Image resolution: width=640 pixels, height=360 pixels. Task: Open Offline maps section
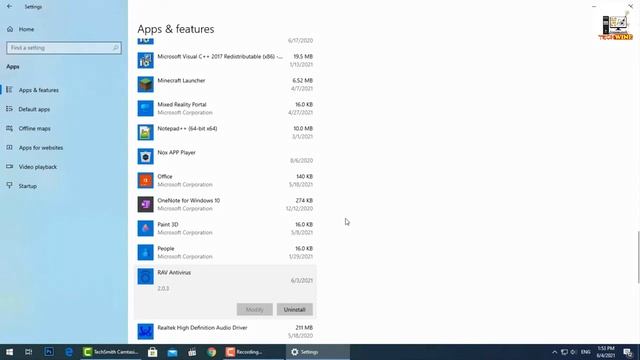(34, 128)
